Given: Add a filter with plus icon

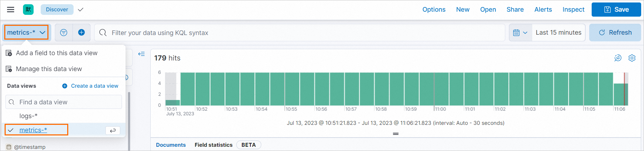Looking at the screenshot, I should pyautogui.click(x=81, y=33).
